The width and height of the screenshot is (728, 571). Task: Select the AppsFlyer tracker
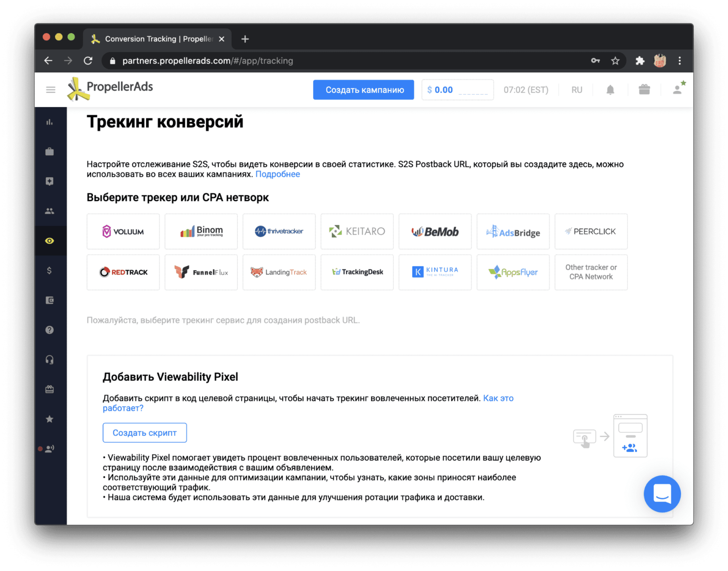pyautogui.click(x=513, y=272)
